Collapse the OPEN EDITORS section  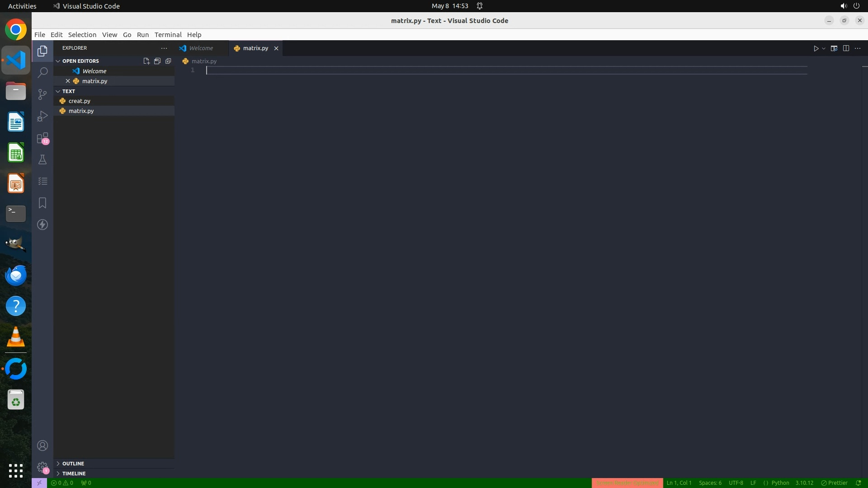[x=80, y=61]
